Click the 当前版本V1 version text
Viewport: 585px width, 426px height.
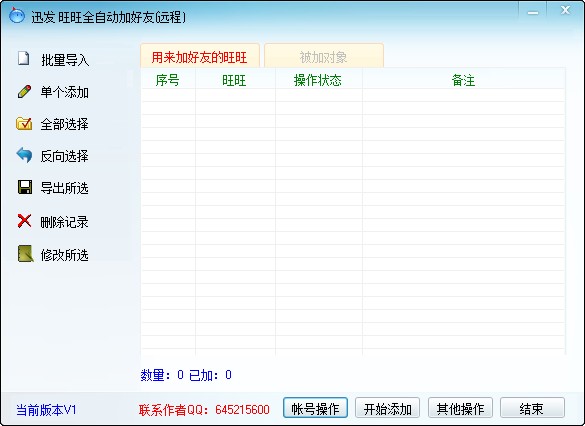tap(46, 410)
